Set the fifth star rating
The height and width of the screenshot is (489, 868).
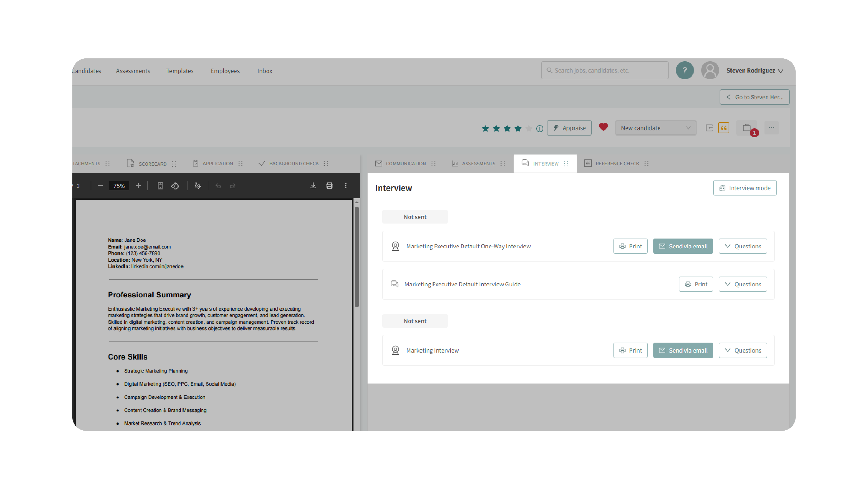529,128
